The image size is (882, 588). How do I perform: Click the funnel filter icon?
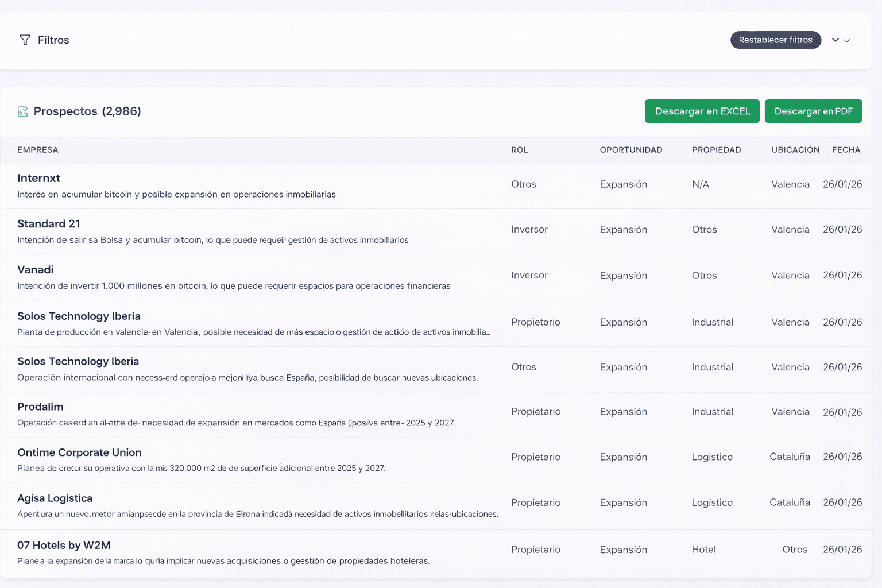tap(25, 40)
